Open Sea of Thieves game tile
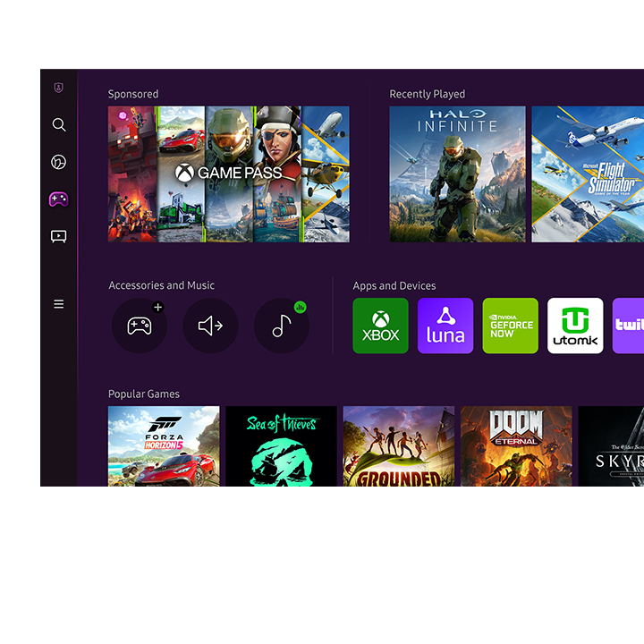This screenshot has width=644, height=644. click(x=282, y=446)
